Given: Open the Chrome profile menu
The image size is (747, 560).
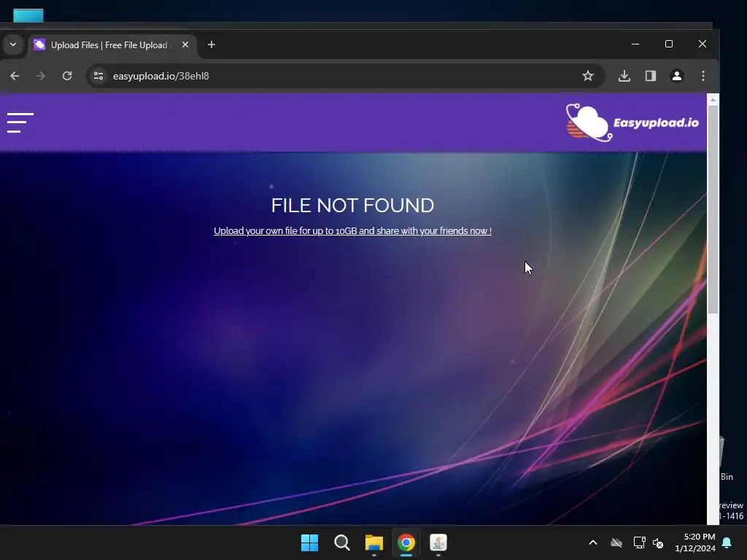Looking at the screenshot, I should (676, 76).
